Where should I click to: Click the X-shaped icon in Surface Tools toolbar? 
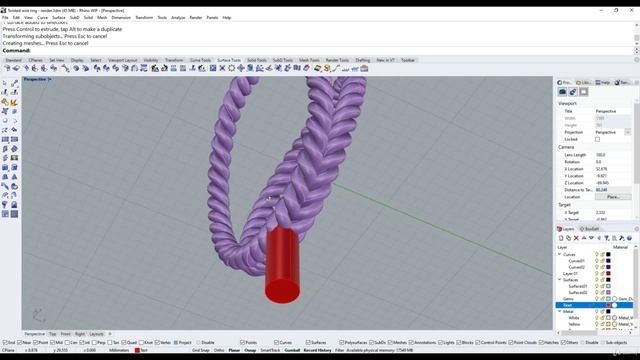click(x=222, y=69)
